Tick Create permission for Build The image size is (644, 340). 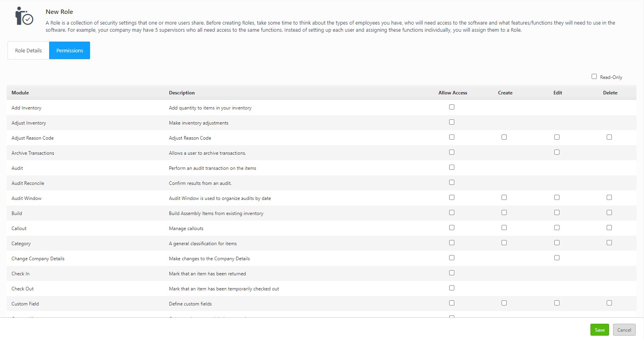click(504, 213)
